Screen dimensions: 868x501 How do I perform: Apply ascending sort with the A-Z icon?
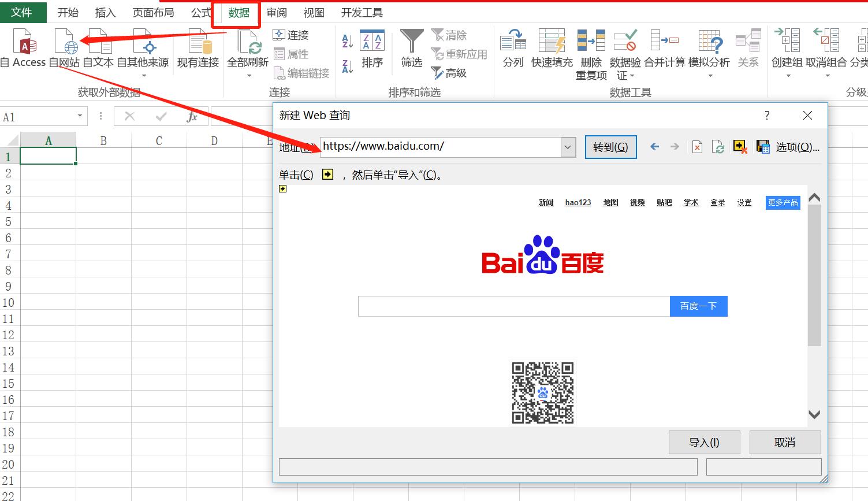point(347,42)
